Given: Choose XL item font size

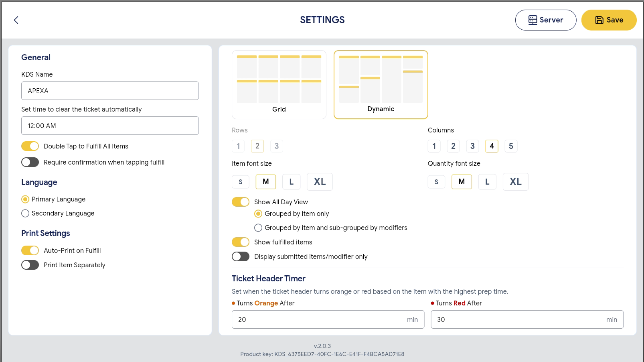Looking at the screenshot, I should (320, 182).
